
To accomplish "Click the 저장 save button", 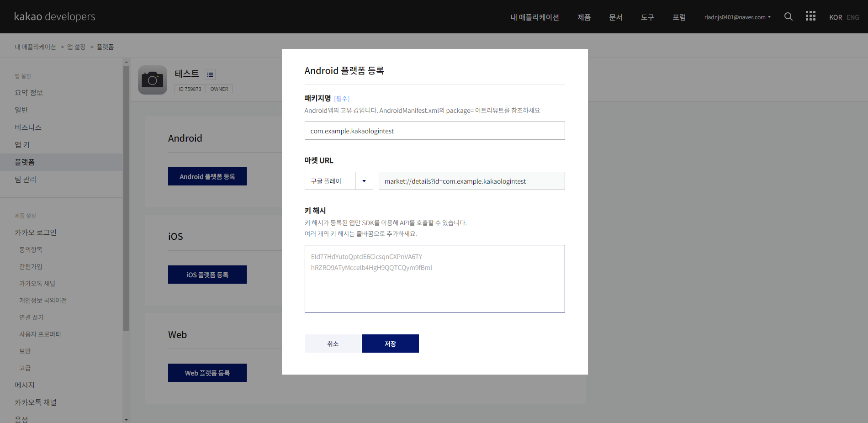I will pyautogui.click(x=391, y=344).
